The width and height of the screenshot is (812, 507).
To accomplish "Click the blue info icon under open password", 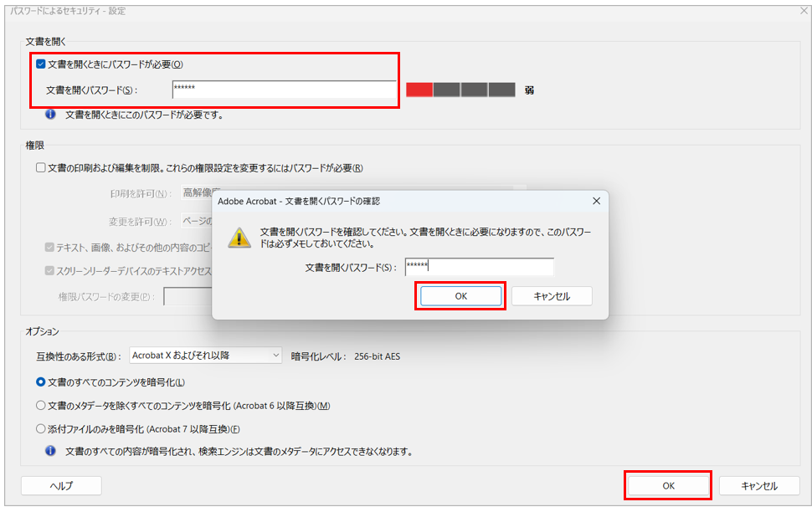I will tap(50, 115).
